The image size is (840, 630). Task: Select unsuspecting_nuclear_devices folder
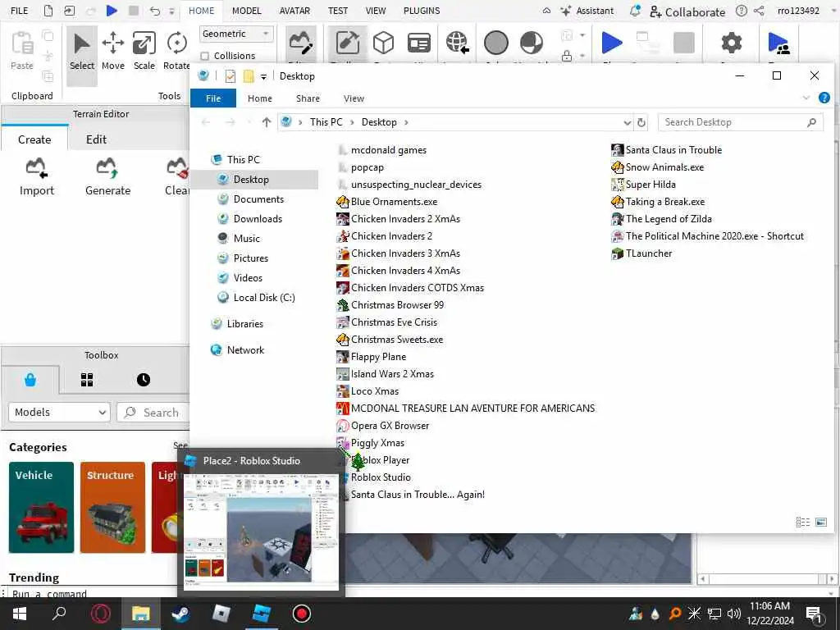[x=410, y=185]
